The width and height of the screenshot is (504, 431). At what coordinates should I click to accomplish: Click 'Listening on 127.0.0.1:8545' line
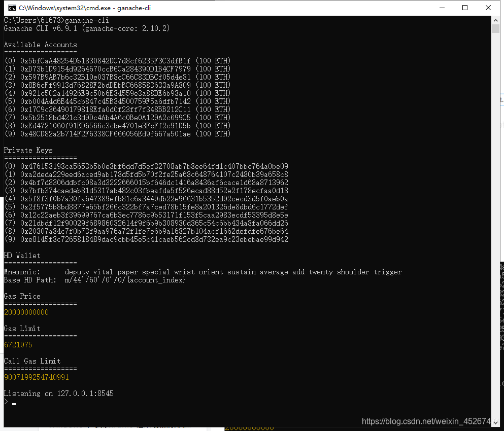(x=59, y=393)
